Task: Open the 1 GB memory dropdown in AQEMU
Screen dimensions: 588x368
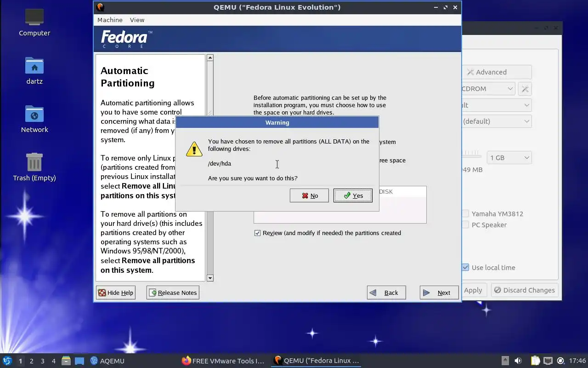Action: pyautogui.click(x=509, y=158)
